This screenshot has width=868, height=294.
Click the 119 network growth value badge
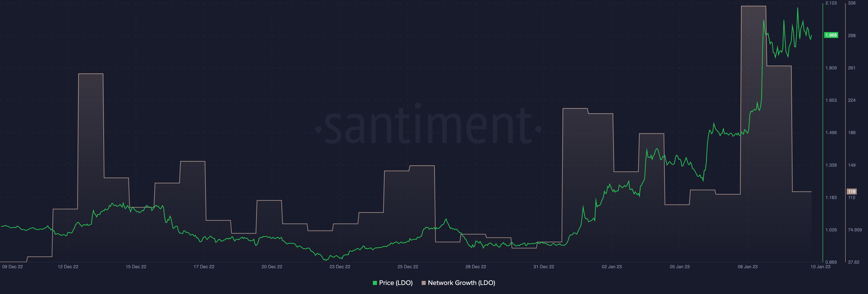click(851, 192)
